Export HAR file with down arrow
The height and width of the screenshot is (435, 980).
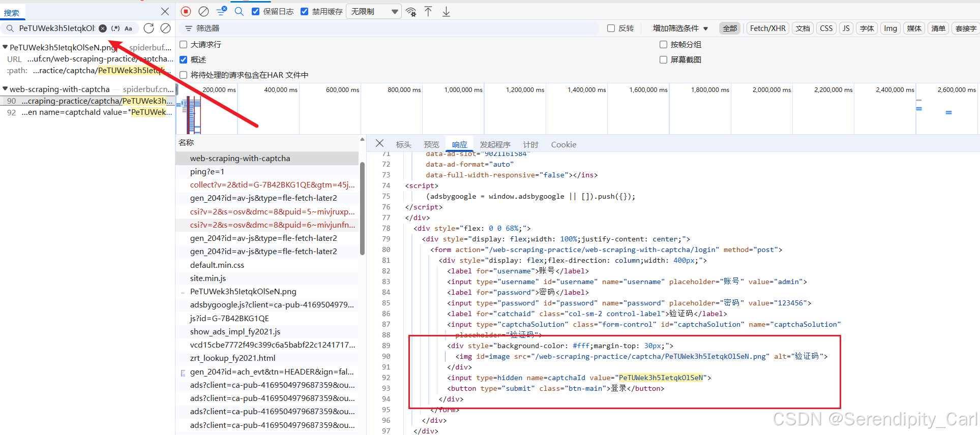tap(446, 11)
